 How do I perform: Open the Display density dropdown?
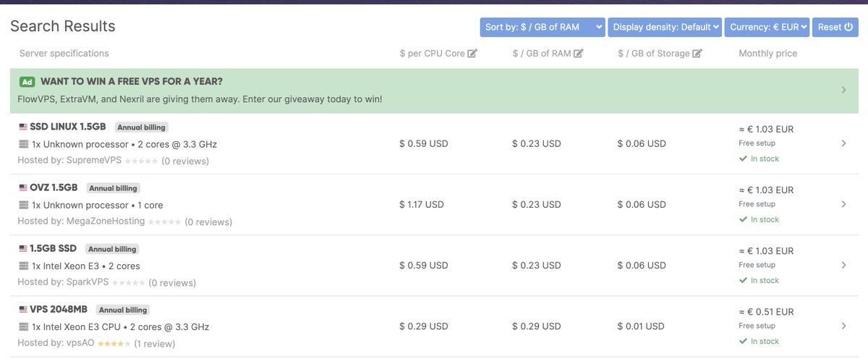click(665, 27)
